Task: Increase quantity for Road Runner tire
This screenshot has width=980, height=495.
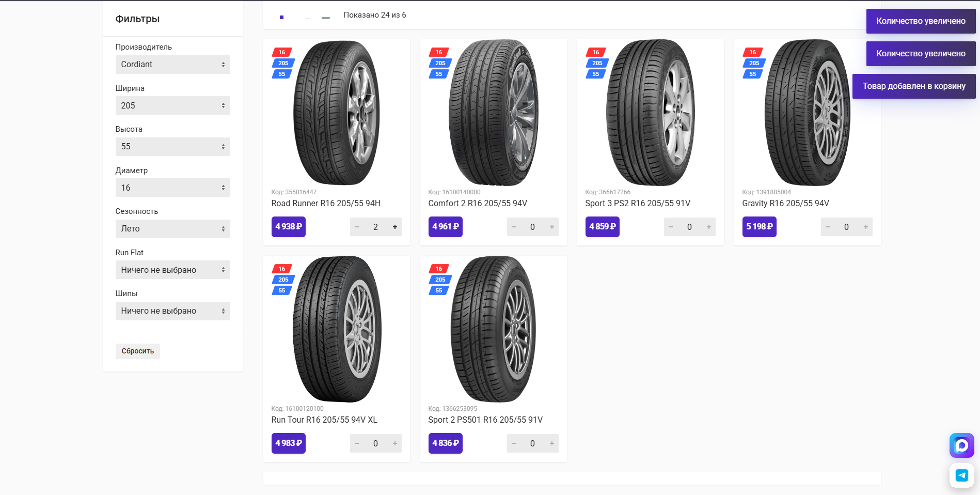Action: click(x=395, y=227)
